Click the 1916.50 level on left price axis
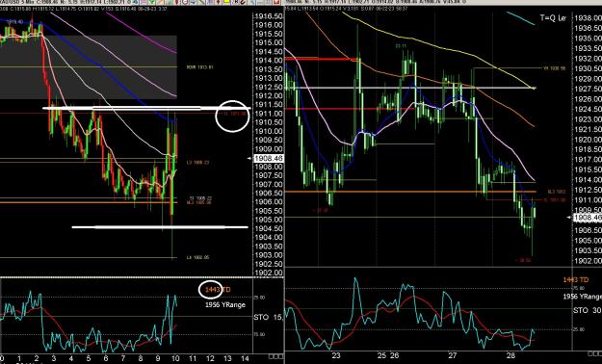This screenshot has width=602, height=364. [269, 16]
